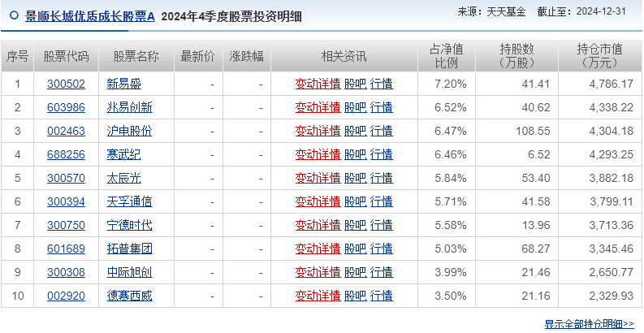This screenshot has height=333, width=644.
Task: View 变动详情 for 宁德时代
Action: click(318, 225)
